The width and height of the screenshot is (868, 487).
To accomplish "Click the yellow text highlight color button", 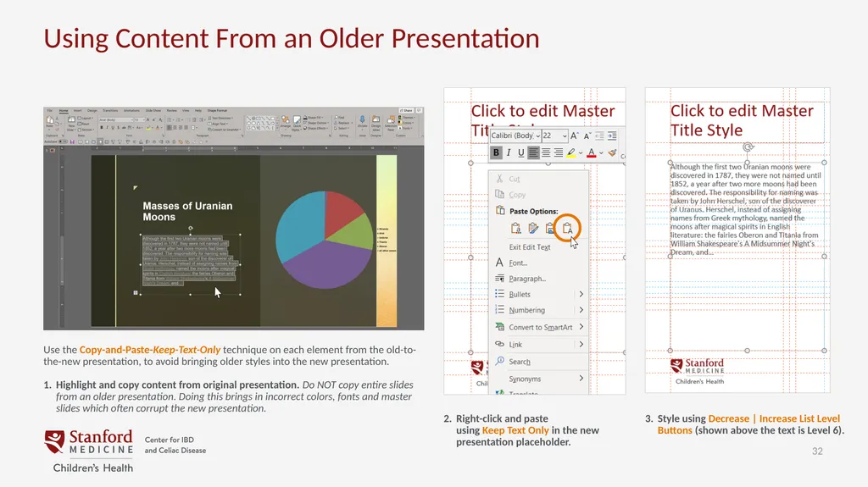I will point(571,153).
